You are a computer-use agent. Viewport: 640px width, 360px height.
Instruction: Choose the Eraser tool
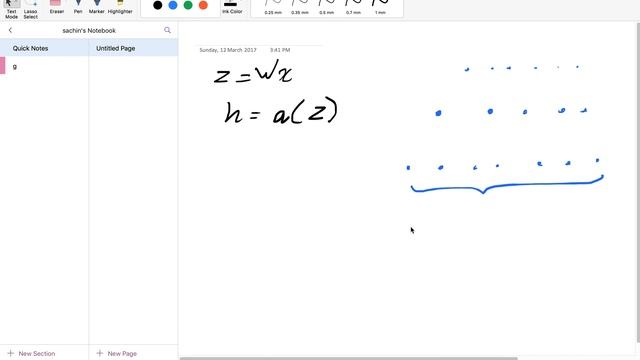point(56,7)
